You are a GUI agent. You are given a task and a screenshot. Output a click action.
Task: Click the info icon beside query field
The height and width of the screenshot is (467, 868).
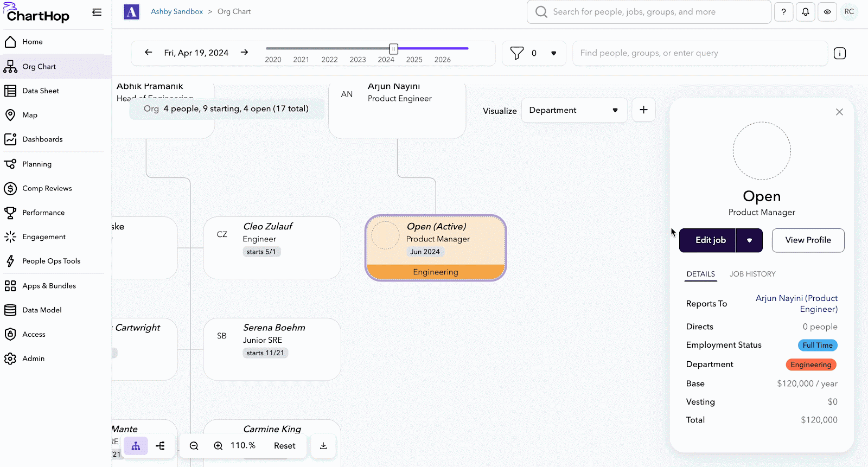coord(840,53)
